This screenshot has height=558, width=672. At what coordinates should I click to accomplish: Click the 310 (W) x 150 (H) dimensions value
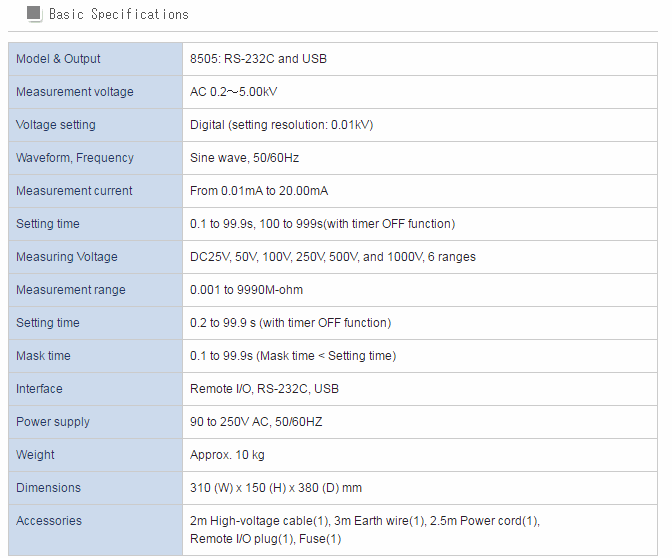click(275, 488)
